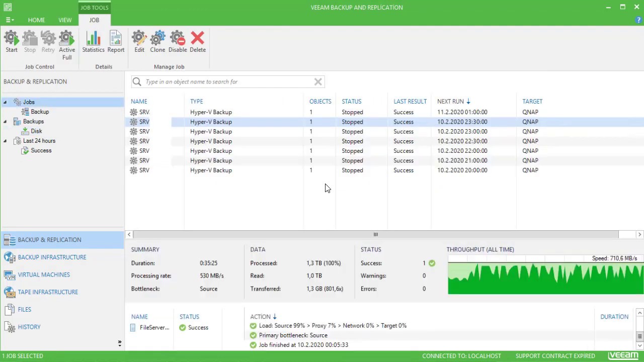Sort by the Objects column header
This screenshot has height=362, width=644.
point(320,102)
